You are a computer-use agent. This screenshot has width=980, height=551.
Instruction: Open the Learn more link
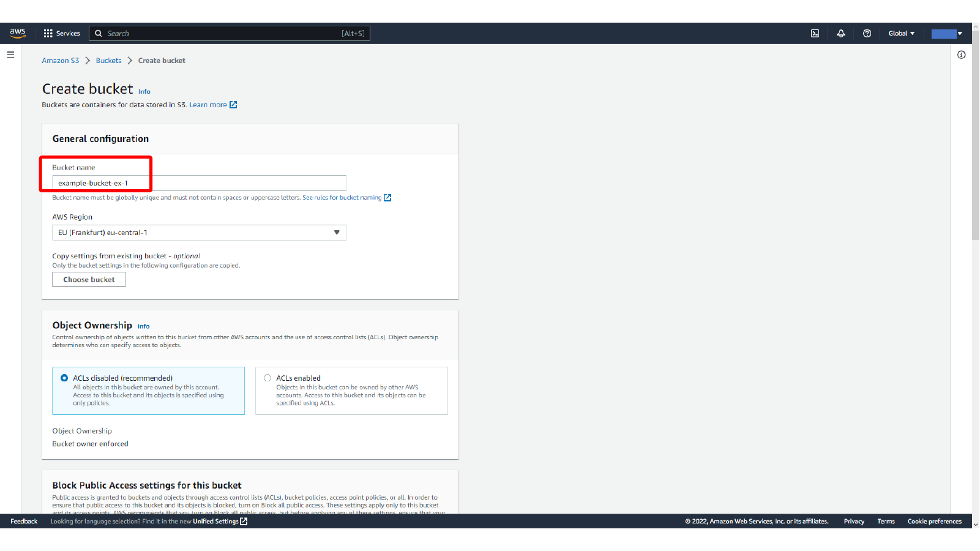[x=208, y=105]
